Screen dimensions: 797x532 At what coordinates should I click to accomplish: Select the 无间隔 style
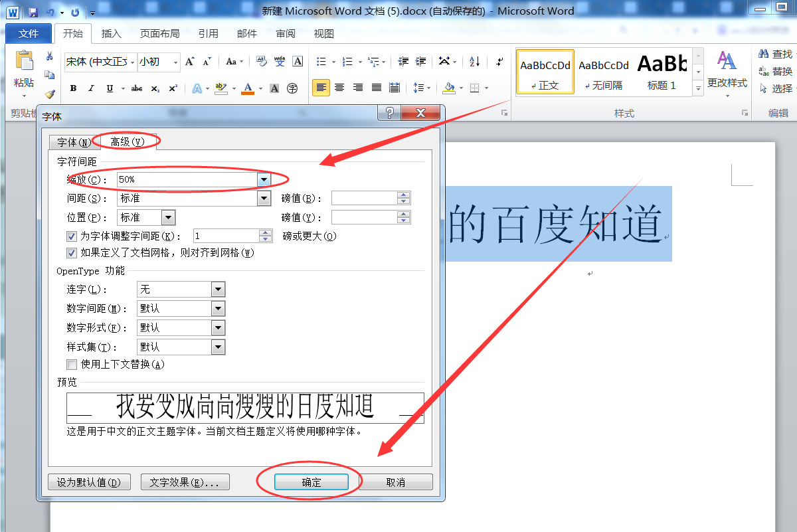(604, 72)
